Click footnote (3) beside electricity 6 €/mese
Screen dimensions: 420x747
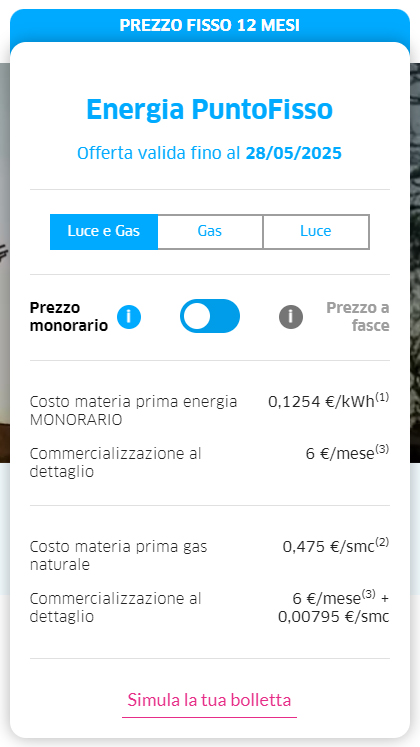382,449
